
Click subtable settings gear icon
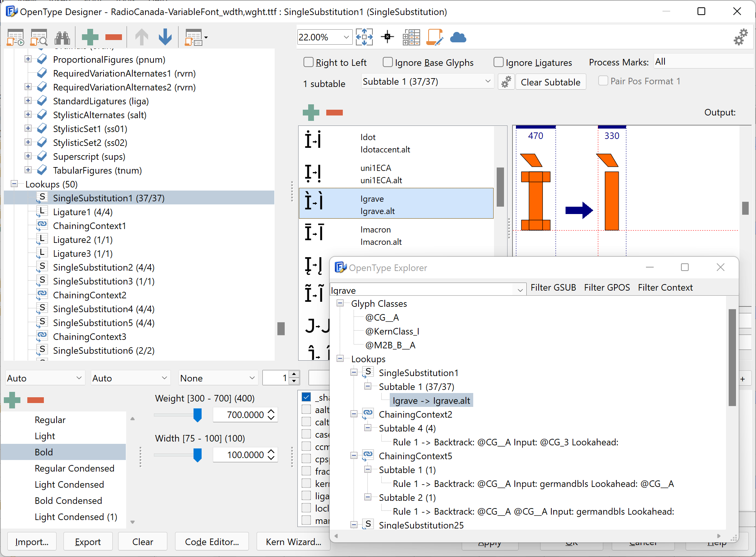coord(506,82)
